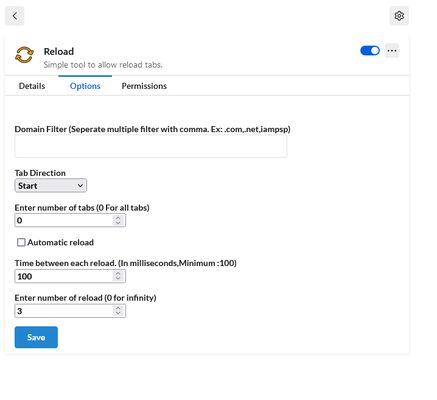Click the Reload extension logo icon
This screenshot has height=400, width=437.
pos(24,55)
